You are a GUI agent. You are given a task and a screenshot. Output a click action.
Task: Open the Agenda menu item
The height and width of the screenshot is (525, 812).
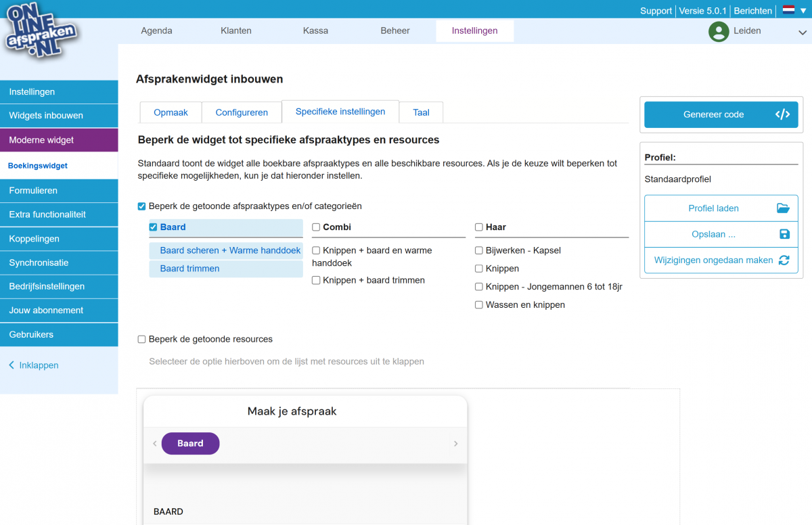pos(156,30)
